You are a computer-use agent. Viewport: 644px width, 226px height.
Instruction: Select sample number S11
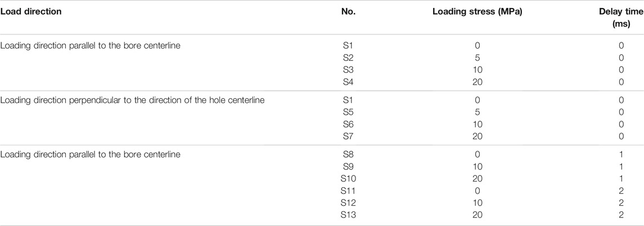pos(348,191)
